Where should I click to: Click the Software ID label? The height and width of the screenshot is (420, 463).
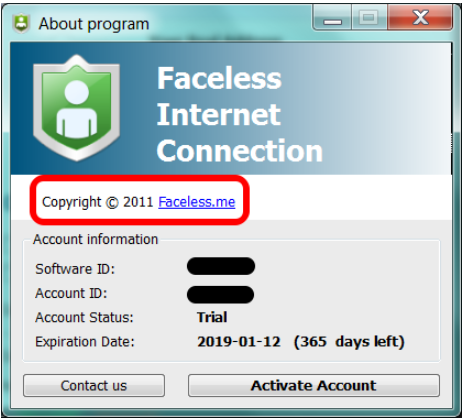(75, 269)
